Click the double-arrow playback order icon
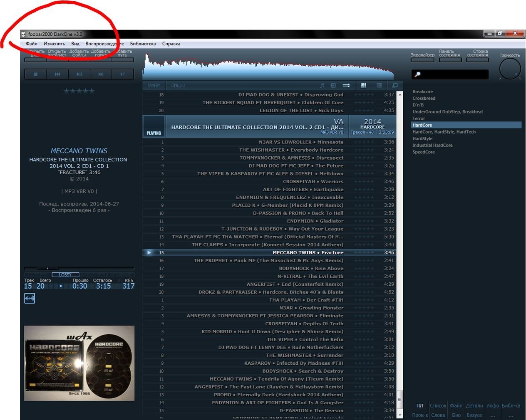Image resolution: width=526 pixels, height=420 pixels. point(346,86)
